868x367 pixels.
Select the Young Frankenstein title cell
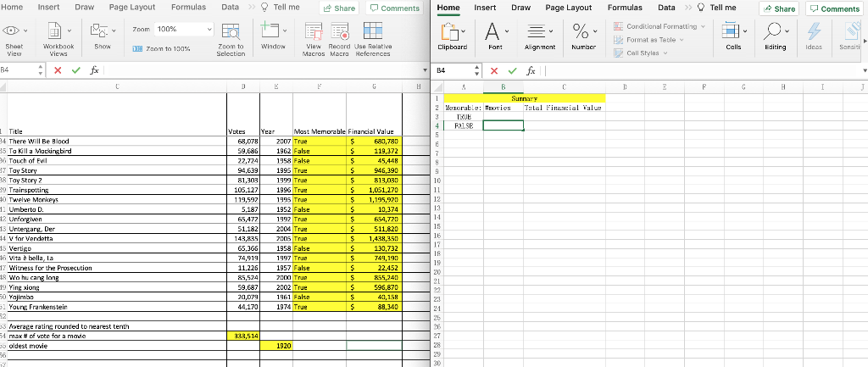pos(117,307)
